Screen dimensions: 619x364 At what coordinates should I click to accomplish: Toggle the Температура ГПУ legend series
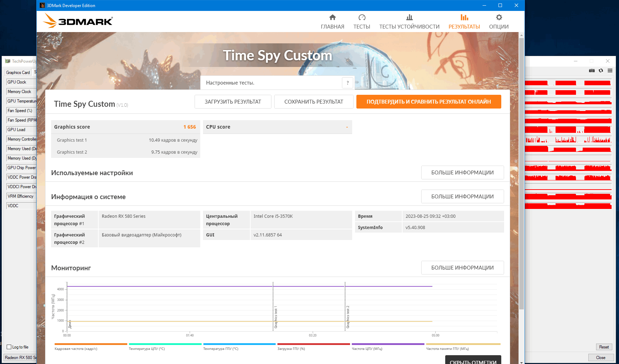coord(239,347)
